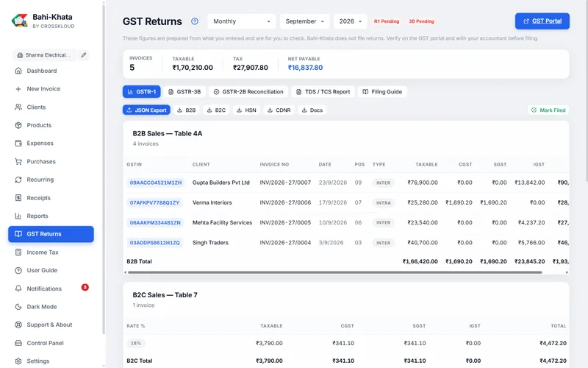Image resolution: width=588 pixels, height=368 pixels.
Task: Click the Bahi-Khata logo icon
Action: (x=20, y=21)
